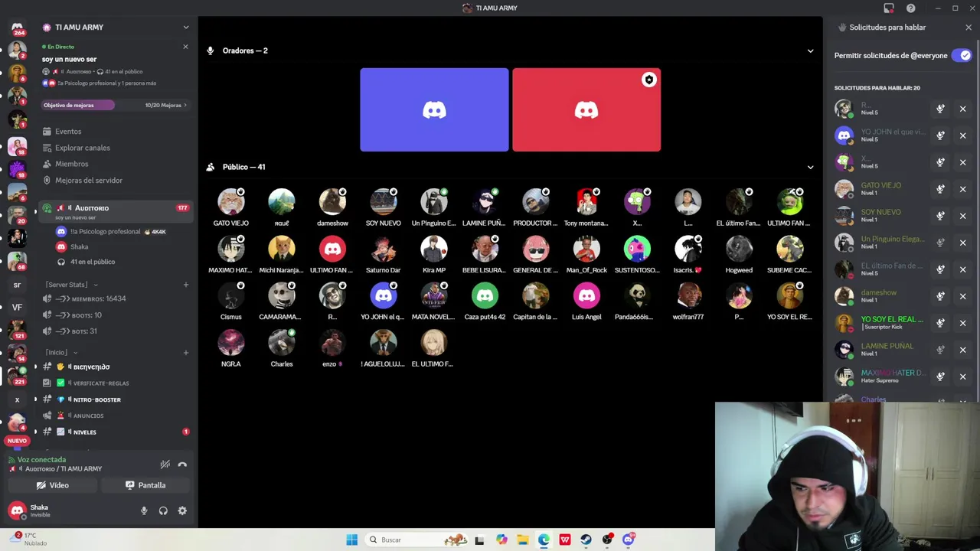
Task: Open File Explorer from taskbar
Action: 522,540
